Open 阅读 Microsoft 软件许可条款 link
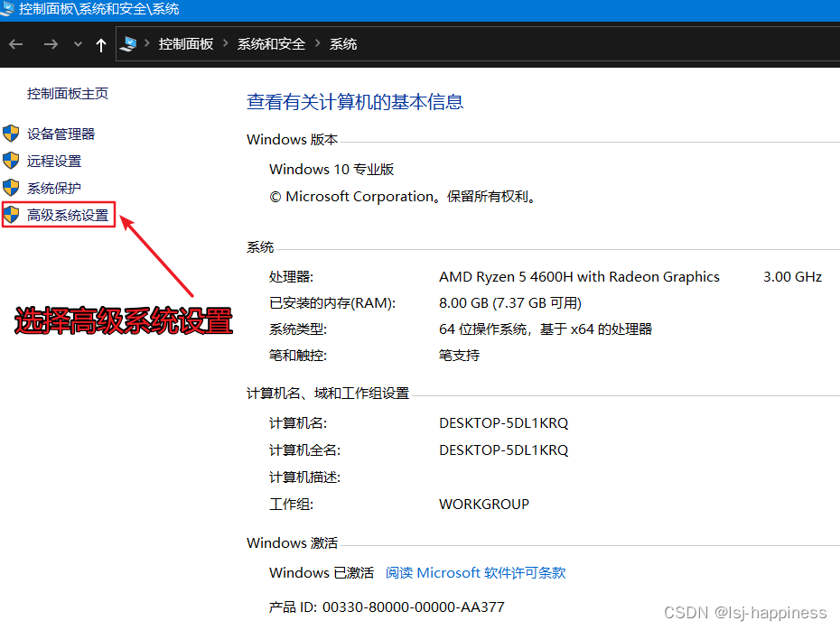The image size is (840, 630). [476, 573]
